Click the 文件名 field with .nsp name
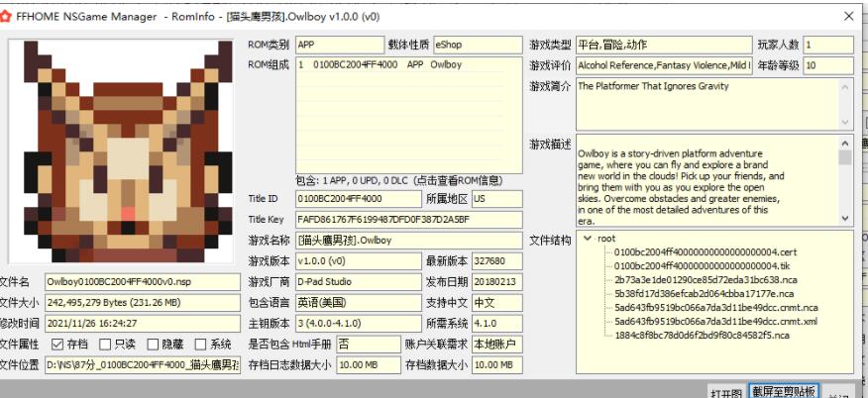This screenshot has height=398, width=868. [x=143, y=282]
